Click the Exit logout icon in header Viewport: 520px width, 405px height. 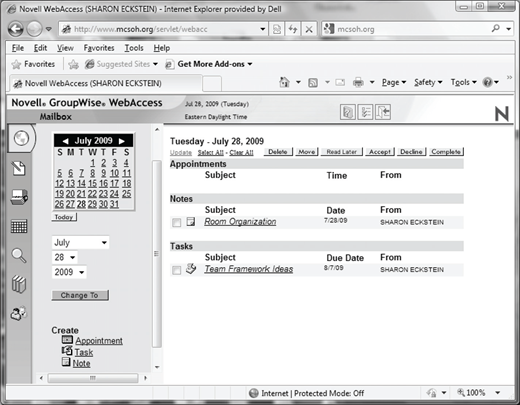383,112
